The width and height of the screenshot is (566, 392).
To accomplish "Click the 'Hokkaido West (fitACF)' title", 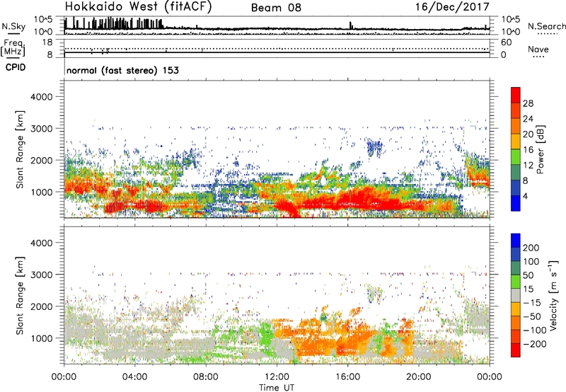I will click(138, 7).
